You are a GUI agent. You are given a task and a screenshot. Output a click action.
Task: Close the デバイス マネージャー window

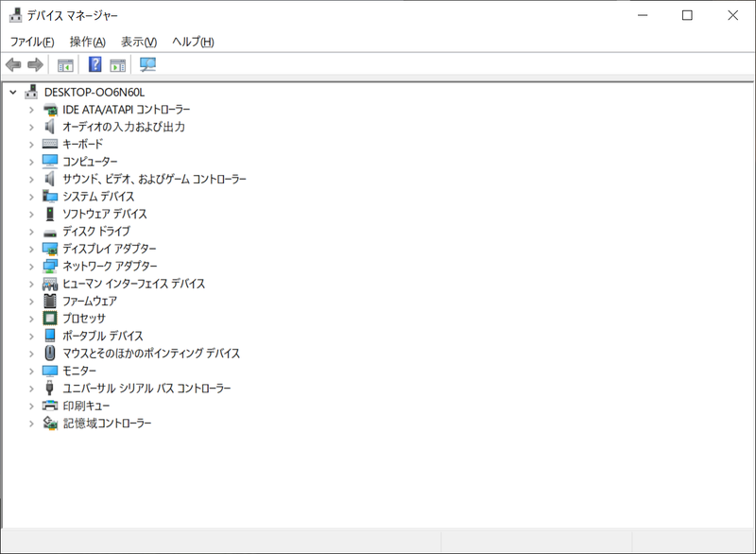point(733,15)
